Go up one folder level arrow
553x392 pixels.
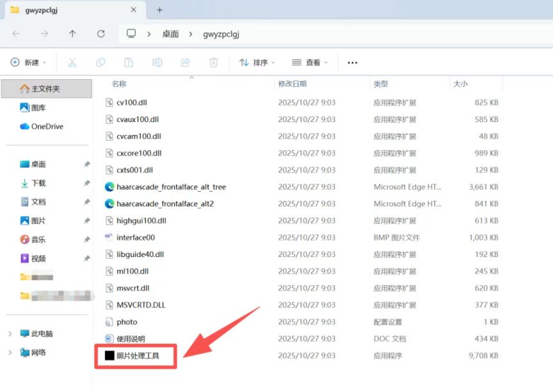click(x=72, y=34)
